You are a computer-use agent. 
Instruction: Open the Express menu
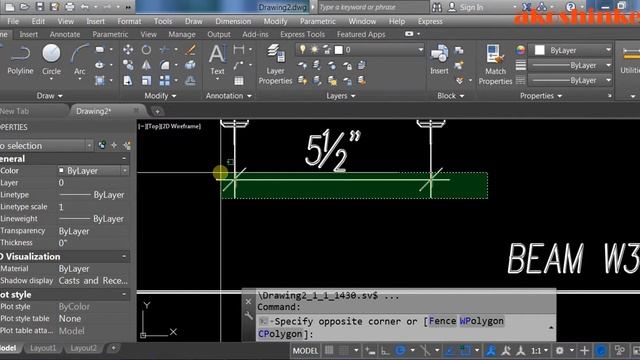[430, 21]
